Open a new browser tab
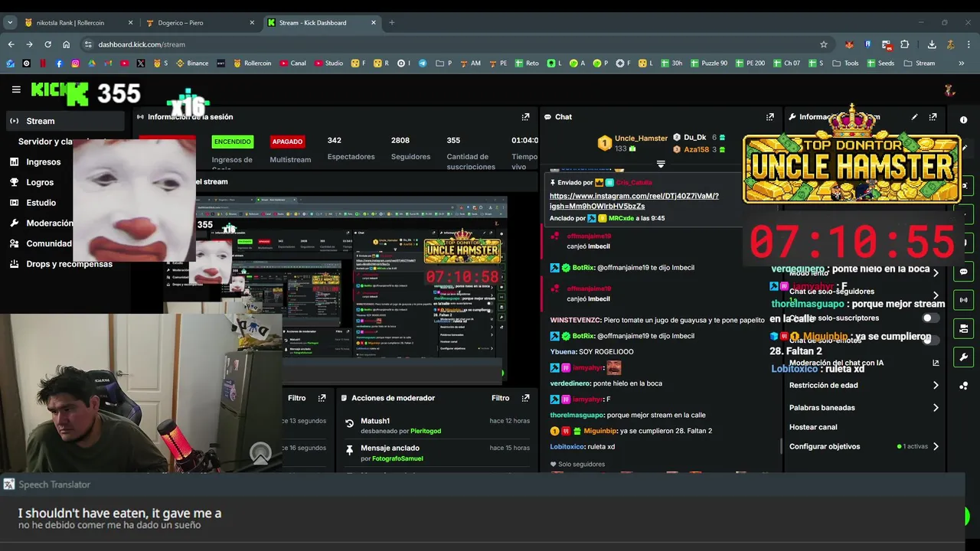 391,22
